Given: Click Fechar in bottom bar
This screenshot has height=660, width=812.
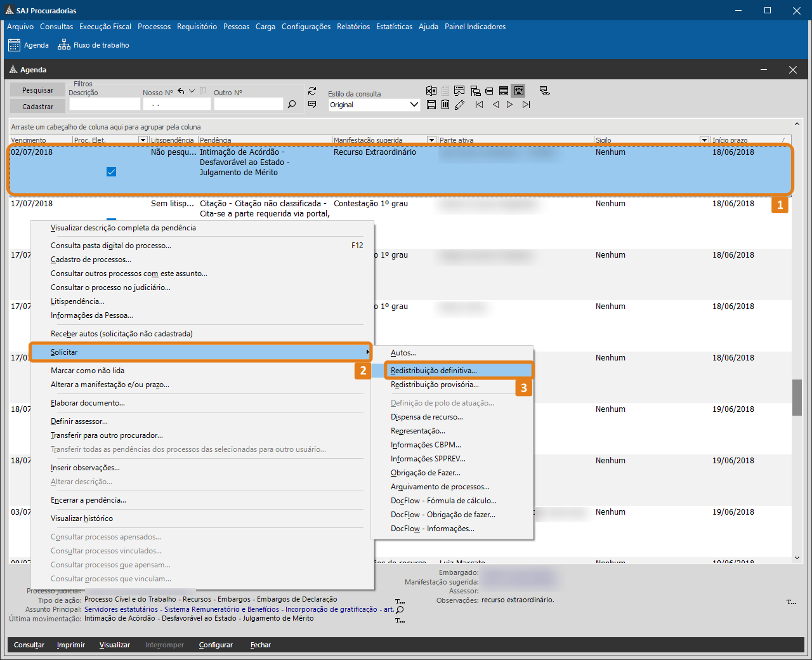Looking at the screenshot, I should click(x=260, y=645).
